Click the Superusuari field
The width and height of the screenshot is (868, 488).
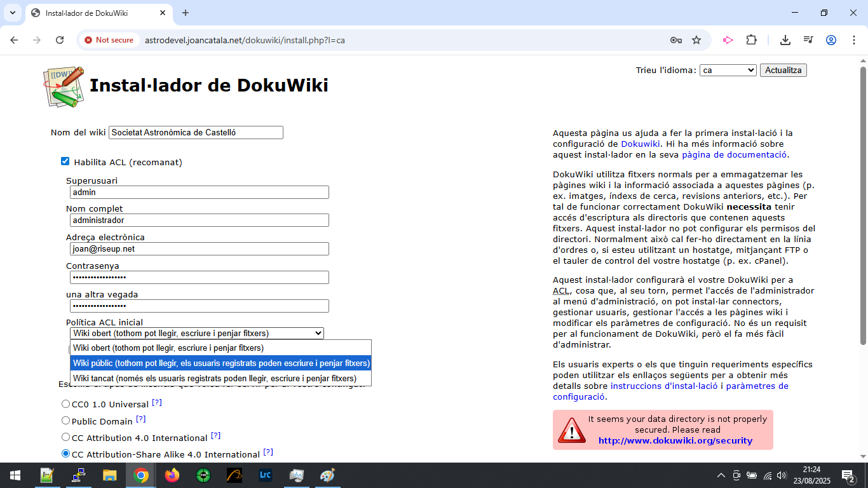[200, 192]
